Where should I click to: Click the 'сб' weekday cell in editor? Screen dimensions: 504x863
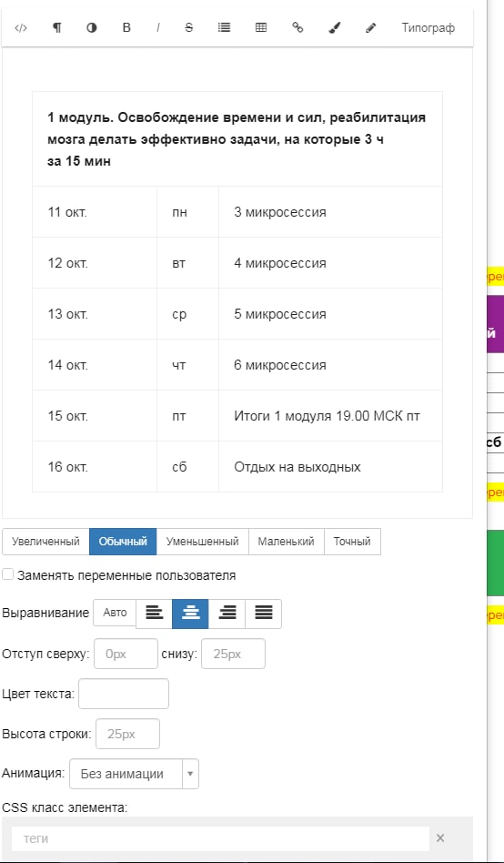187,467
